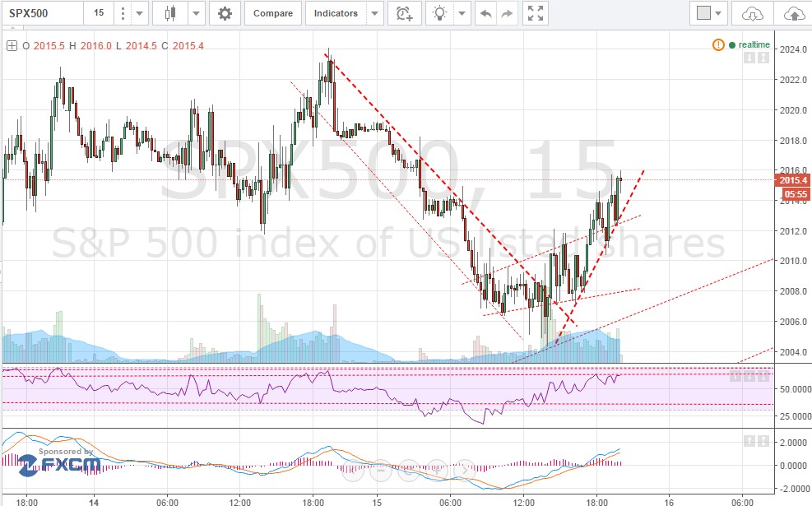Expand the Indicators dropdown arrow
The height and width of the screenshot is (506, 812).
pos(374,13)
